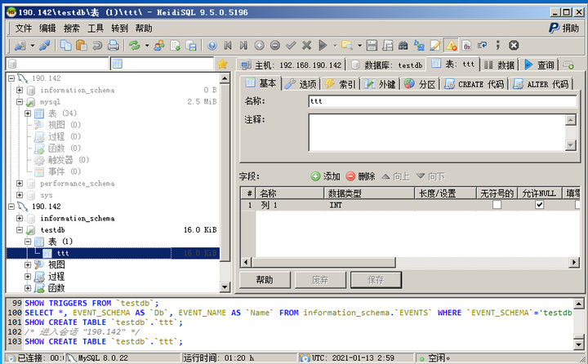Image resolution: width=588 pixels, height=364 pixels.
Task: Click the 注释 comment text area
Action: click(x=436, y=132)
